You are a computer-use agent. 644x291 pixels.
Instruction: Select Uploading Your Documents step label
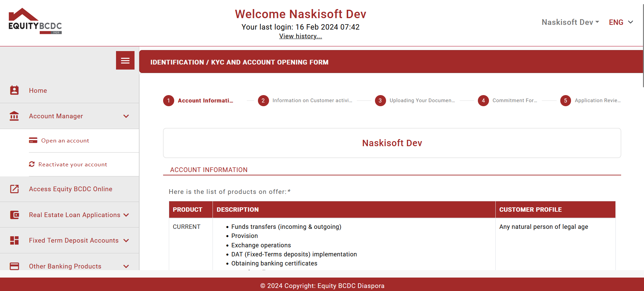[422, 100]
